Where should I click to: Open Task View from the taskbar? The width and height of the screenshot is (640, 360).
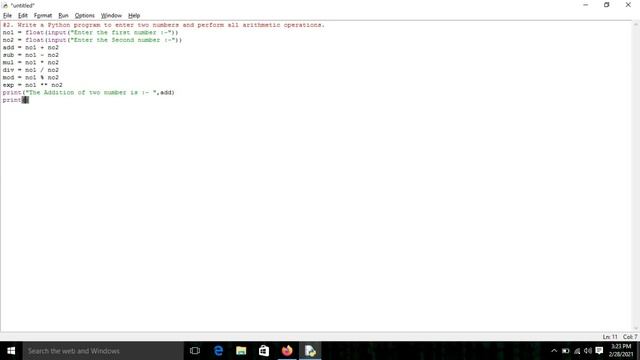[195, 351]
